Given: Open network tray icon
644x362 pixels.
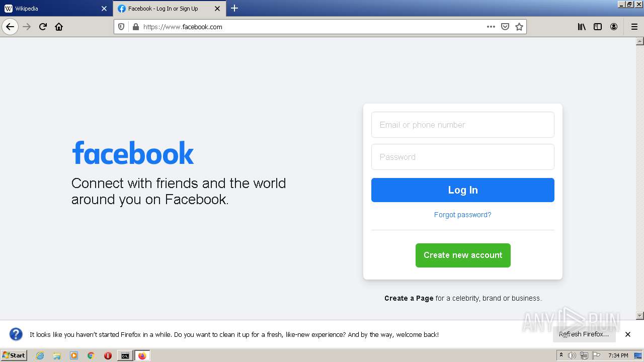Looking at the screenshot, I should click(584, 355).
